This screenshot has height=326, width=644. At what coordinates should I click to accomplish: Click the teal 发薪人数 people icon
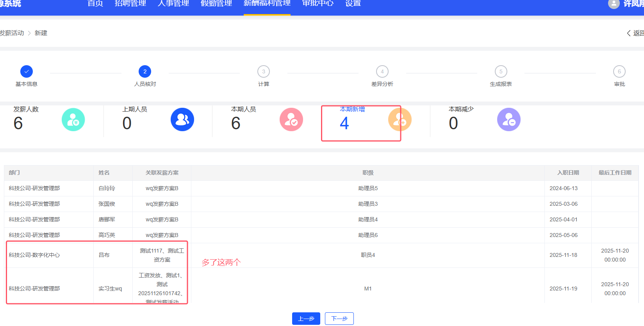click(73, 119)
